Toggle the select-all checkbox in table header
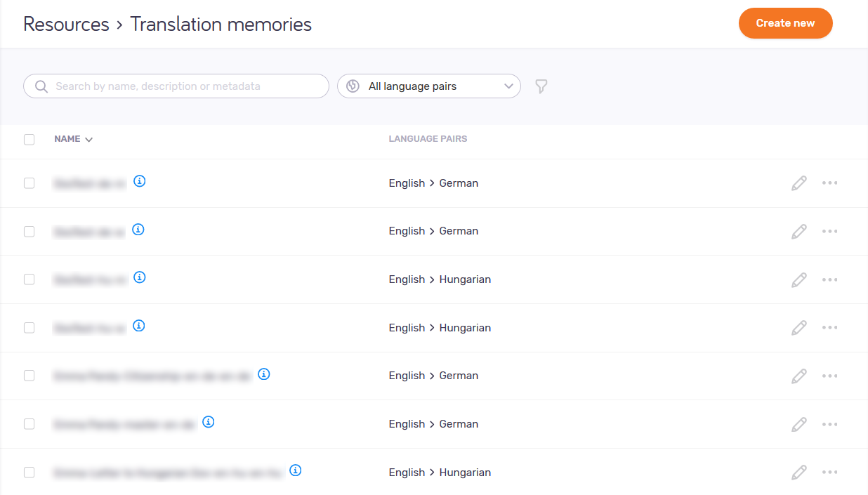Screen dimensions: 868x495 [x=29, y=140]
